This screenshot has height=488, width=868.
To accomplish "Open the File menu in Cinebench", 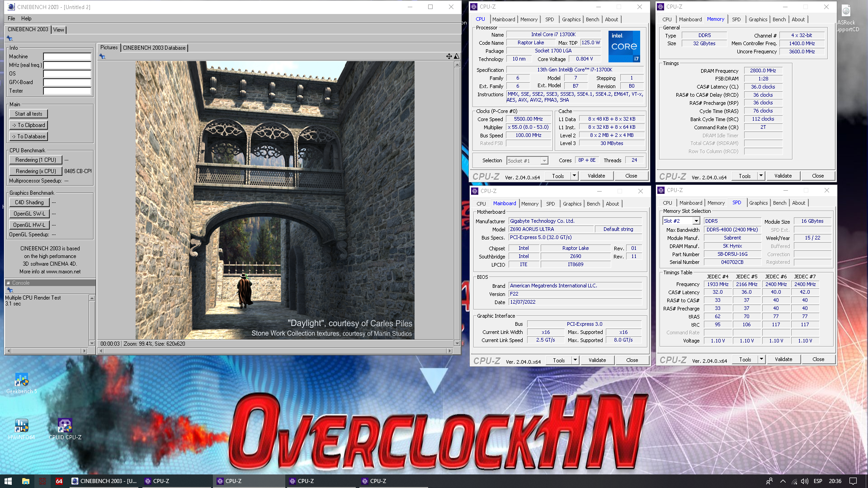I will [x=11, y=19].
